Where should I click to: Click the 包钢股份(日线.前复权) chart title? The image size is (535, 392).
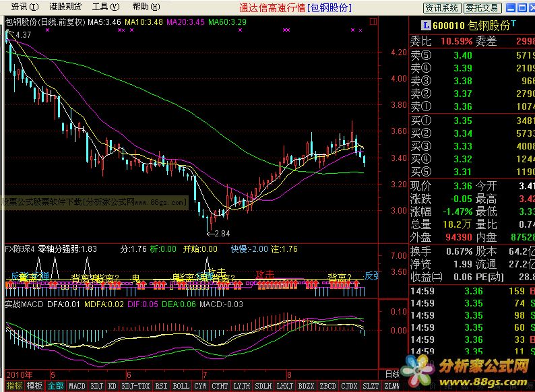tap(45, 22)
